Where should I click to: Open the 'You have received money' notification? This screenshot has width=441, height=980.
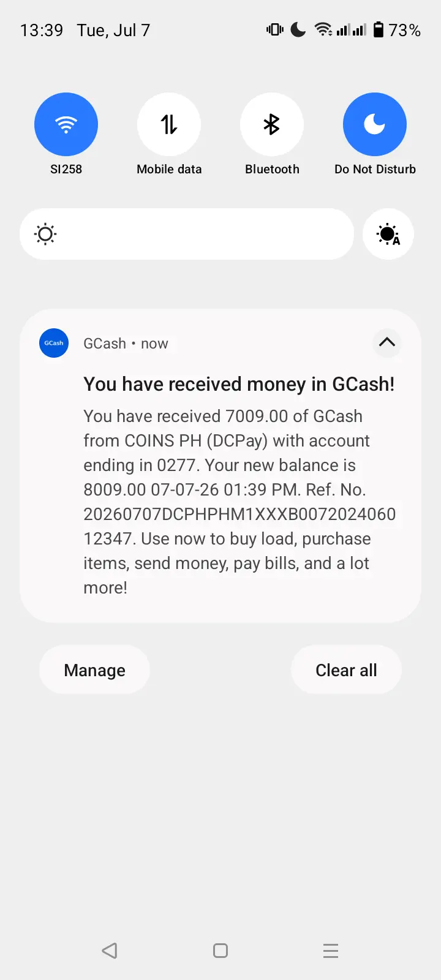tap(239, 384)
